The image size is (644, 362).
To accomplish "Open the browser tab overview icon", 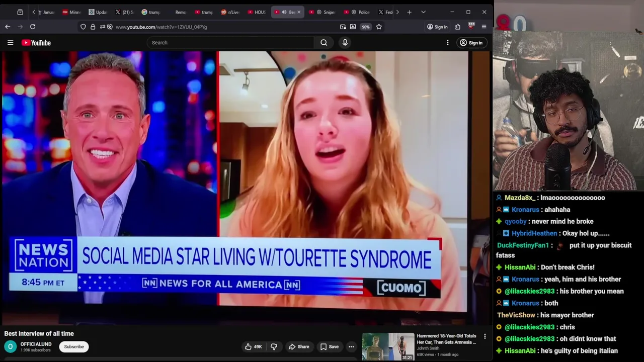I will pyautogui.click(x=20, y=12).
